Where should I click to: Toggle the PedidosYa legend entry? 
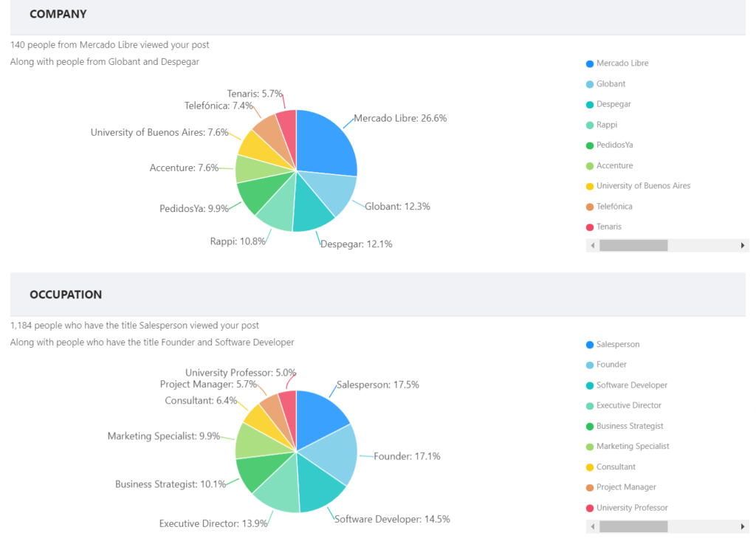coord(614,145)
